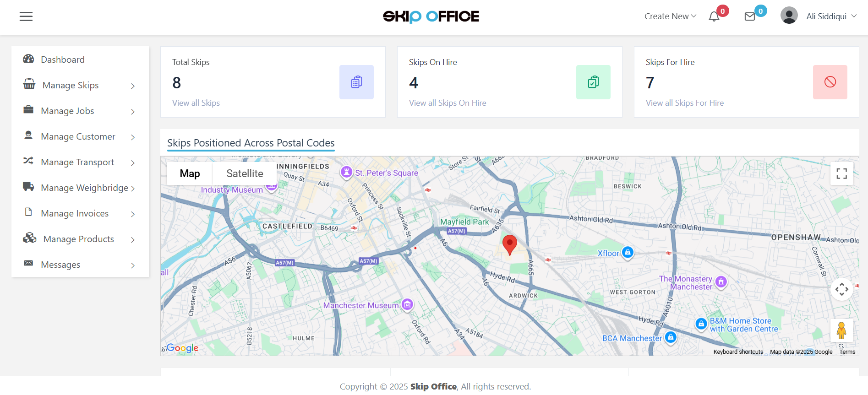Screen dimensions: 868x395
Task: Click the Manage Invoices document icon
Action: [x=28, y=212]
